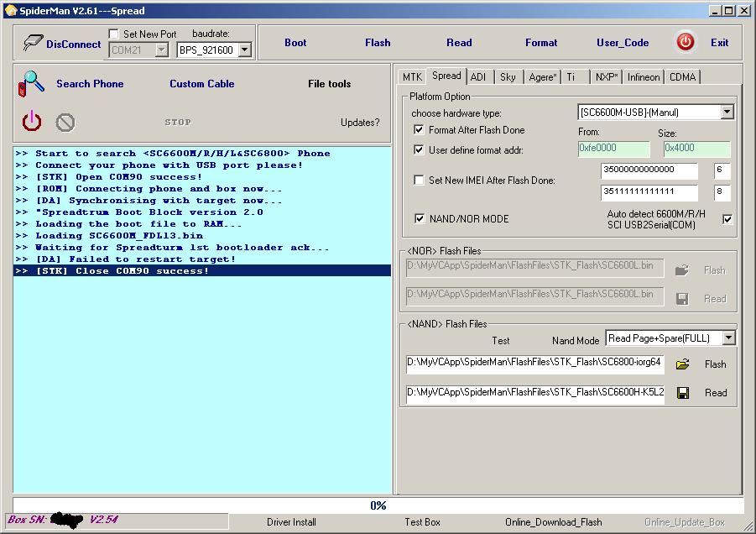Click the Search Phone magnifier icon
Viewport: 756px width, 534px height.
[31, 83]
